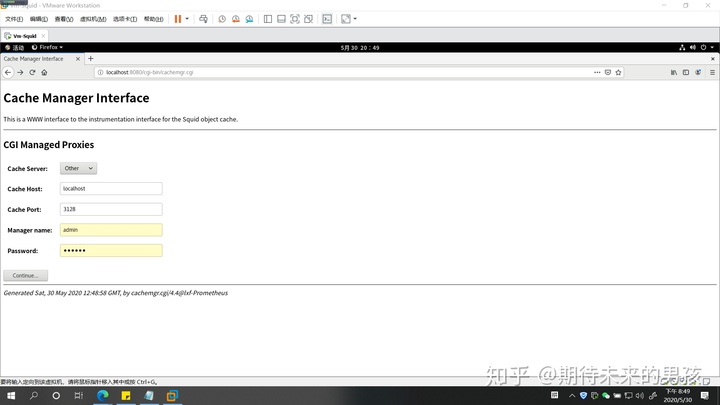
Task: Open the 编辑 menu
Action: tap(39, 19)
